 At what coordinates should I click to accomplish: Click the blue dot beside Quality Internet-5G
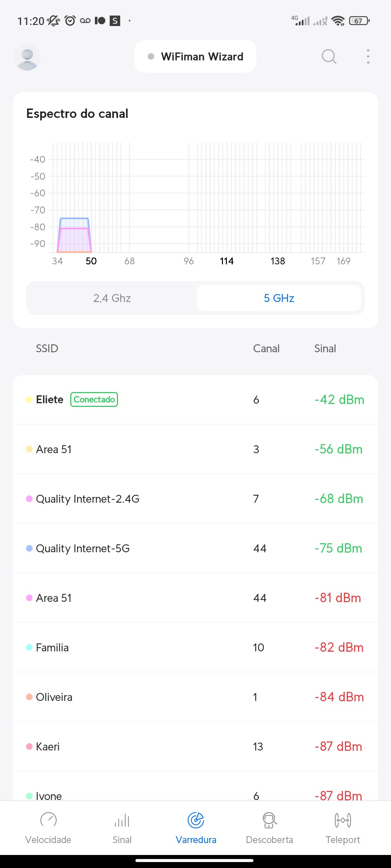tap(29, 548)
